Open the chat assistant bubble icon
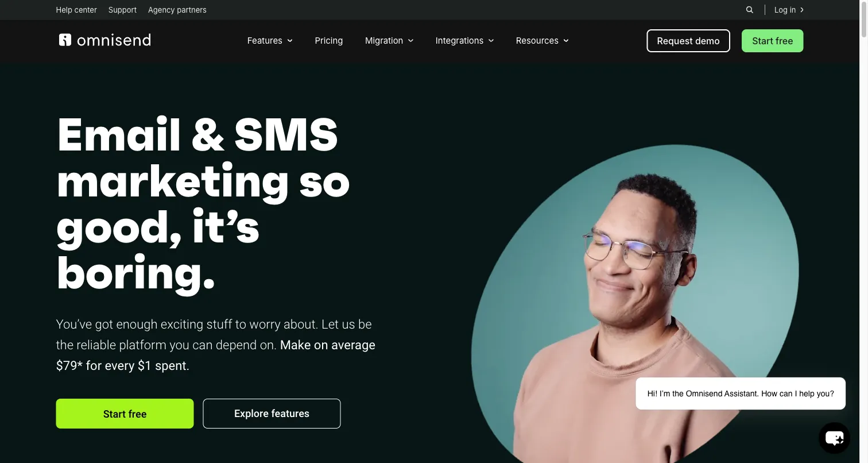Screen dimensions: 868x463 [834, 438]
